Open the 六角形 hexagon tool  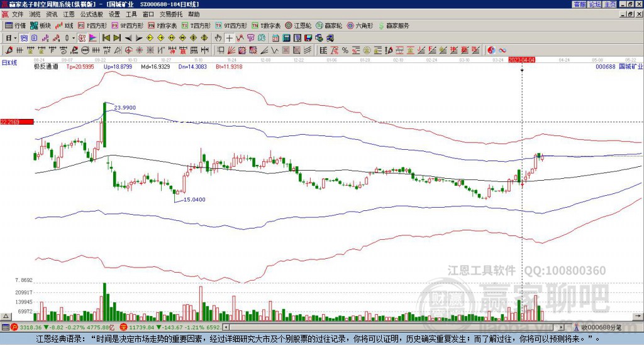click(360, 25)
